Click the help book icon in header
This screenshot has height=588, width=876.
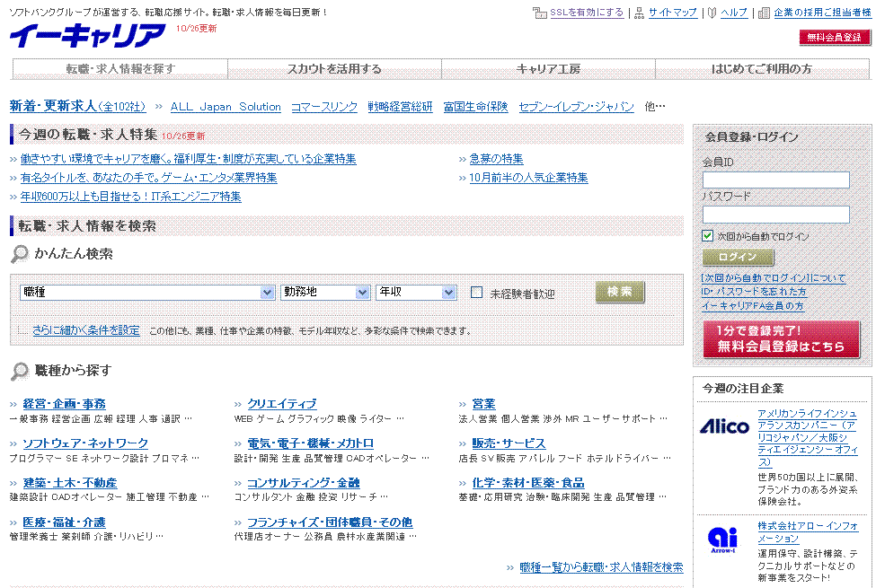click(712, 13)
